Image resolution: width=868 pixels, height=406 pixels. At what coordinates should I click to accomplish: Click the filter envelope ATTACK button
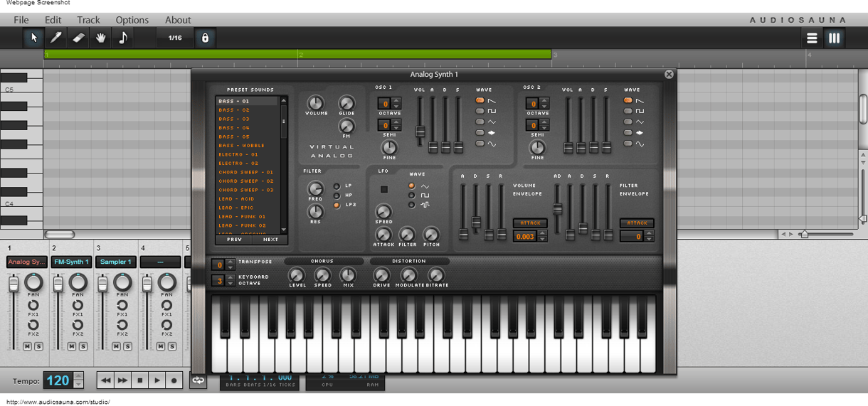[637, 223]
